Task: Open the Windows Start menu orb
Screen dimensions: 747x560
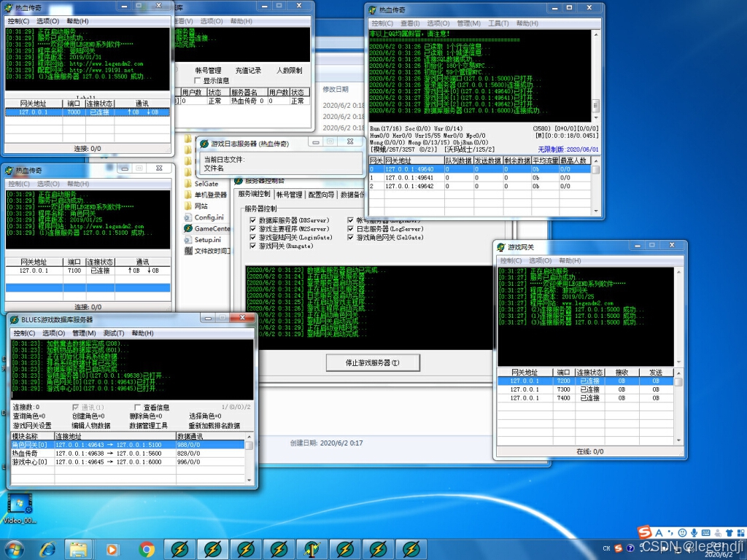Action: tap(14, 549)
